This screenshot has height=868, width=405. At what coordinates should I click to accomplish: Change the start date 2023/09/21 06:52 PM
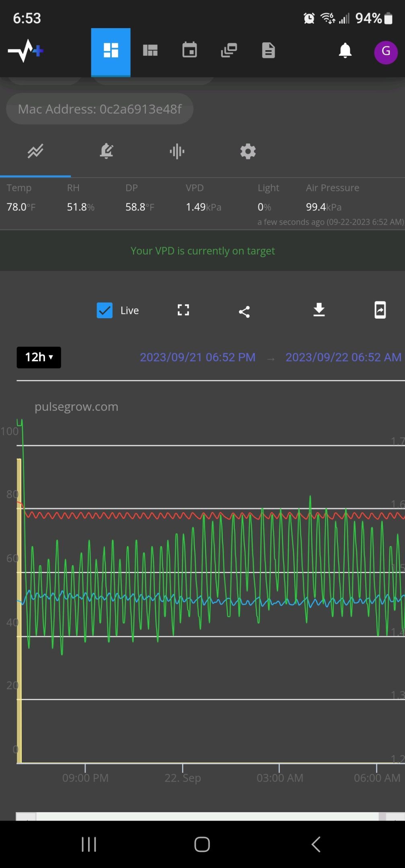(x=197, y=357)
